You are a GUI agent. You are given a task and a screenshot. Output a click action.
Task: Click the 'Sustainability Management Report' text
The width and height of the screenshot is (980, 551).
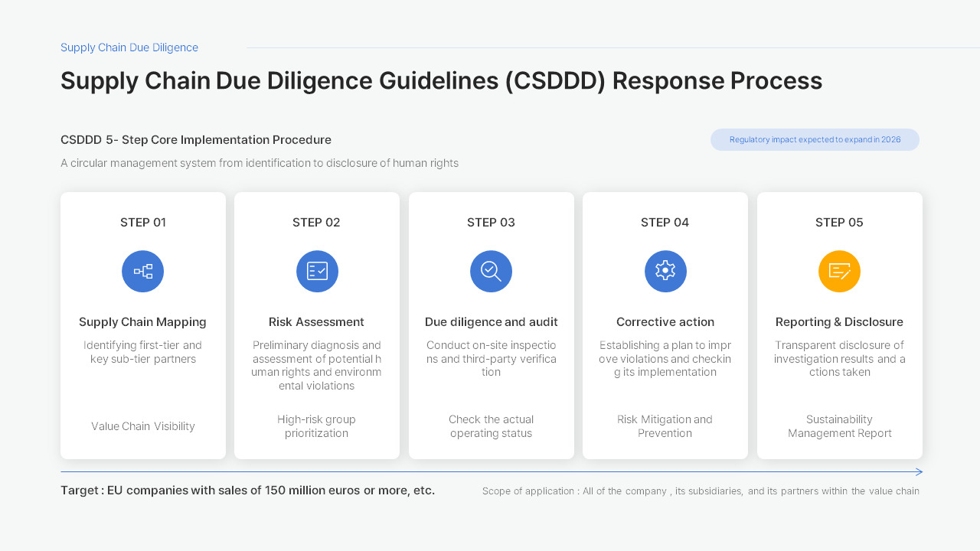click(840, 426)
